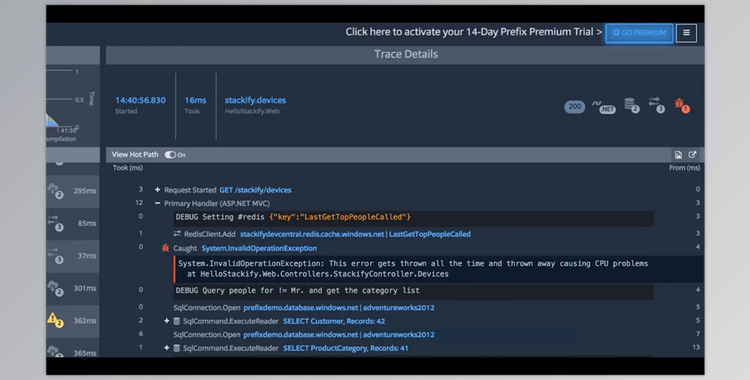Click the HelloStackify.Web app name
This screenshot has height=380, width=750.
point(252,112)
